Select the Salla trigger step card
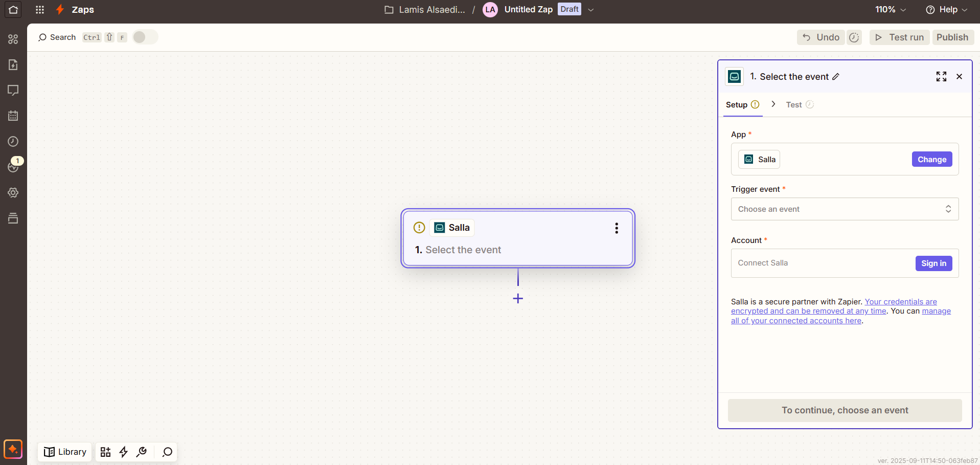 (518, 238)
